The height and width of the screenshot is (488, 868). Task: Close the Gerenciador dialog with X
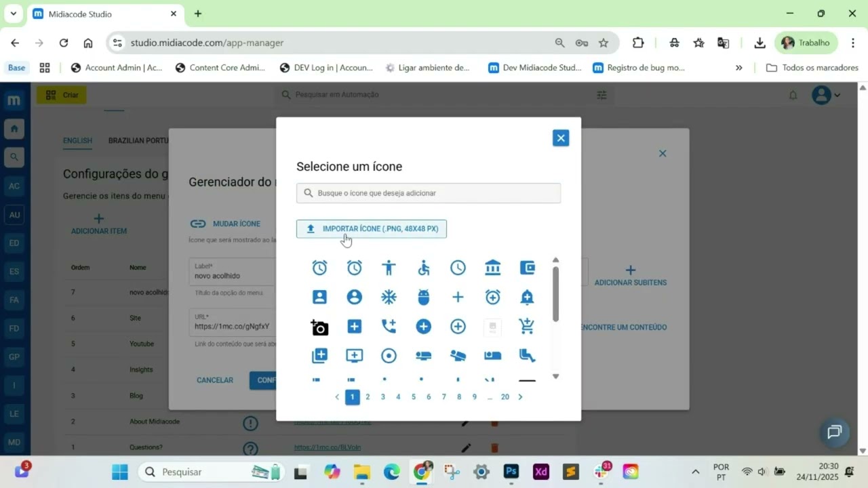663,154
